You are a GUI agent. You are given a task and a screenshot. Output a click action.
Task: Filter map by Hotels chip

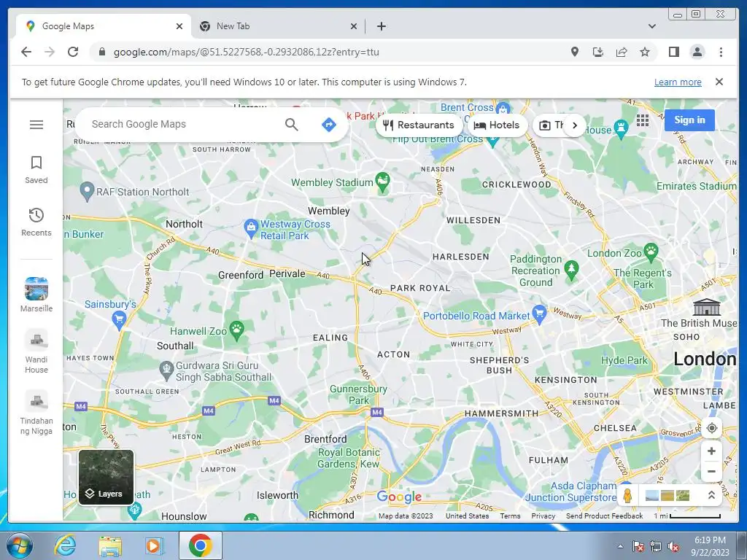(498, 125)
